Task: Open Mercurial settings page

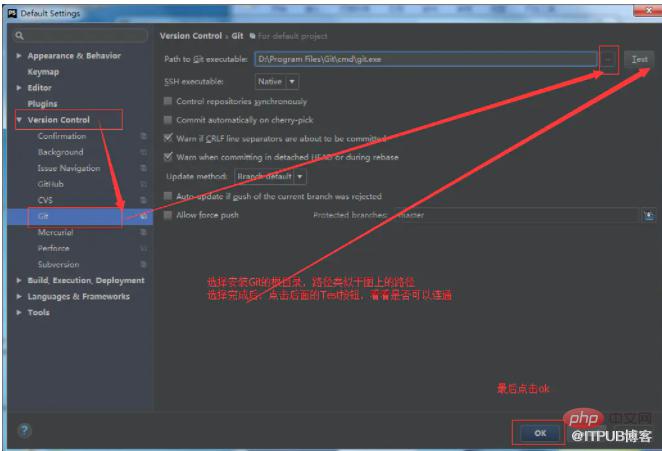Action: (x=55, y=232)
